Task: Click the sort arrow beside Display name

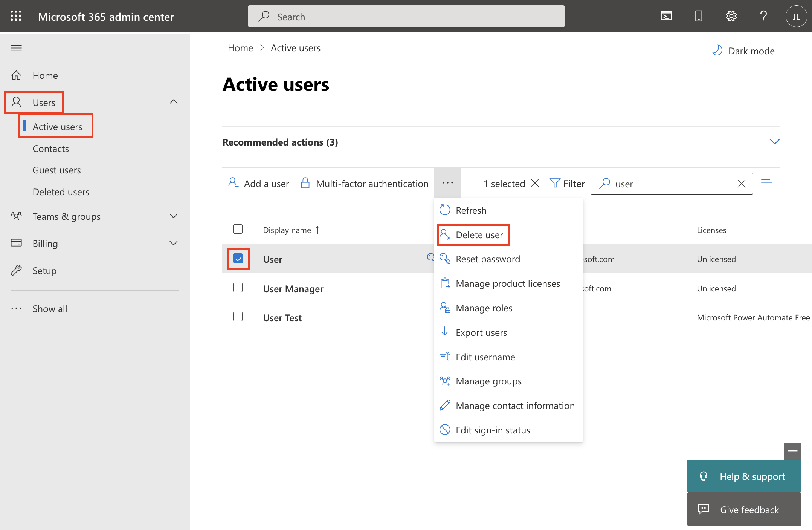Action: (318, 230)
